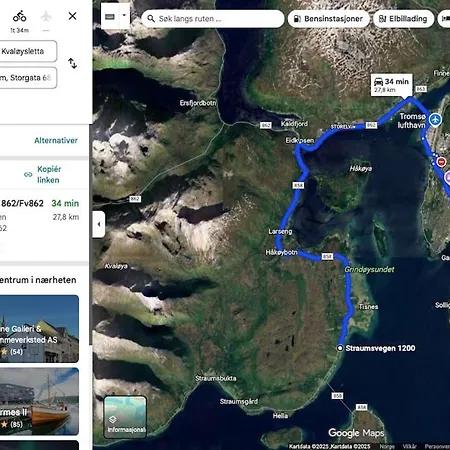
Task: Click the Storgata 68 destination field
Action: [28, 78]
